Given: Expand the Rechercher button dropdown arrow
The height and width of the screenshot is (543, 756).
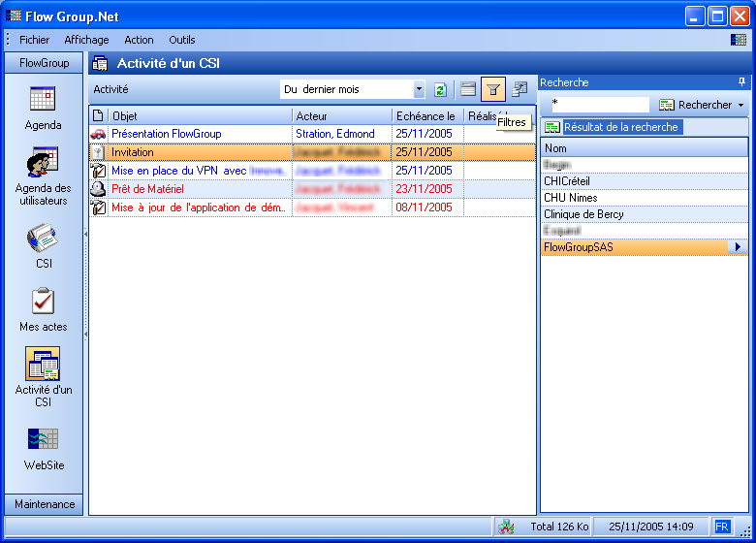Looking at the screenshot, I should [x=741, y=105].
